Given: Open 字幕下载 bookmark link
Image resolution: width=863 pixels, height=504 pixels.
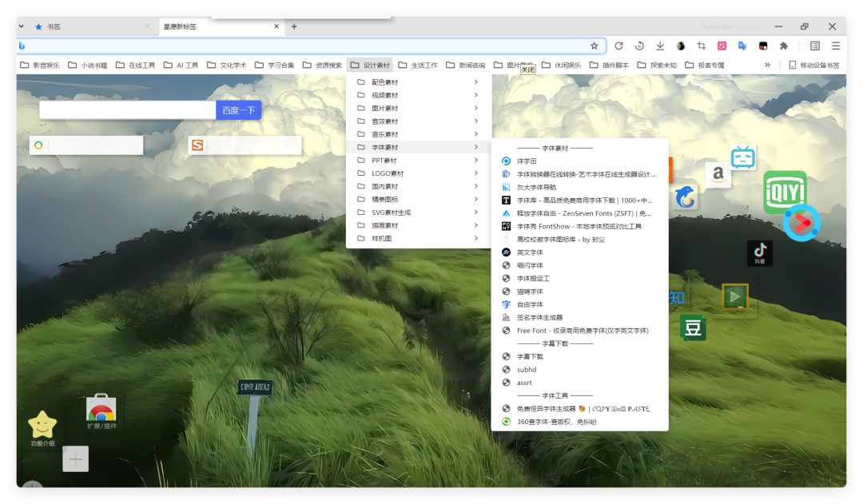Looking at the screenshot, I should (579, 356).
